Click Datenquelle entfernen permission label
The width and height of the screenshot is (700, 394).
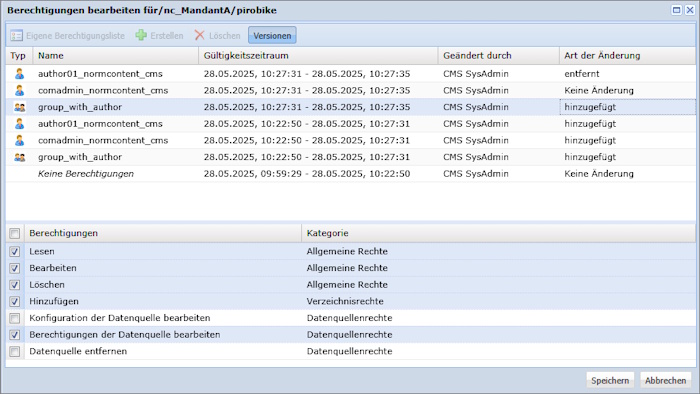click(78, 351)
